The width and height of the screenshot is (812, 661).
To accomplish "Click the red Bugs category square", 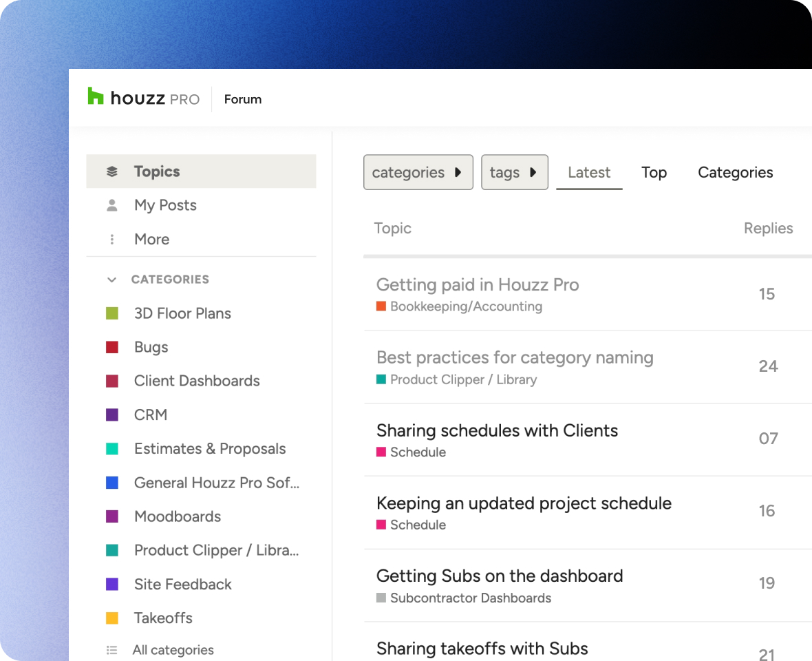I will click(x=112, y=347).
